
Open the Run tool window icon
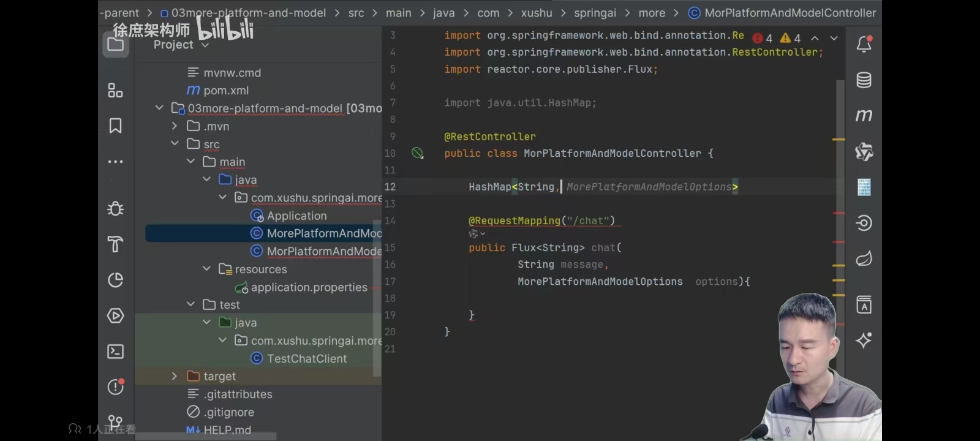pos(115,315)
